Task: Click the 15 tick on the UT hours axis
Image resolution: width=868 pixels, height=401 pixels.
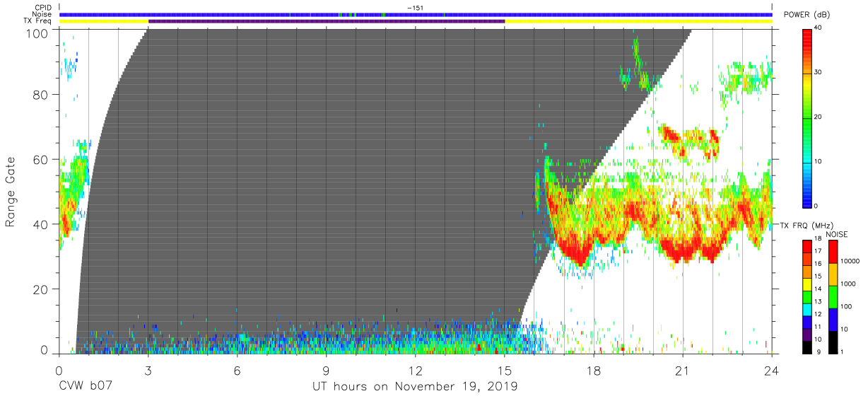Action: (x=505, y=370)
